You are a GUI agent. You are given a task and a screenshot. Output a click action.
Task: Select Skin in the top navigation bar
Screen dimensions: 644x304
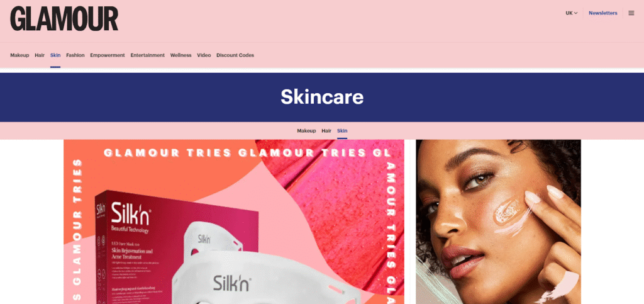[x=55, y=55]
